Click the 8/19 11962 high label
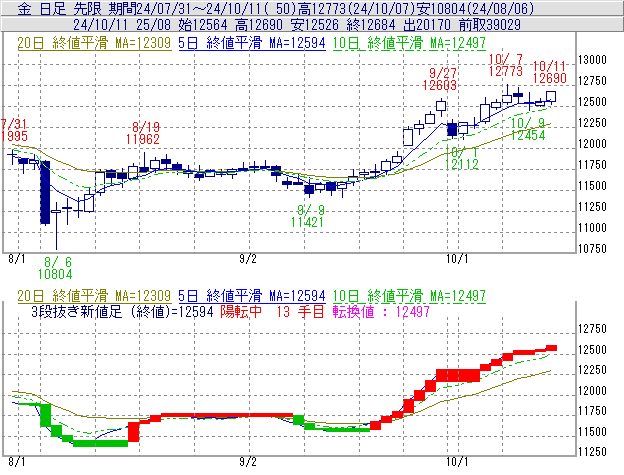The height and width of the screenshot is (475, 624). click(x=143, y=133)
